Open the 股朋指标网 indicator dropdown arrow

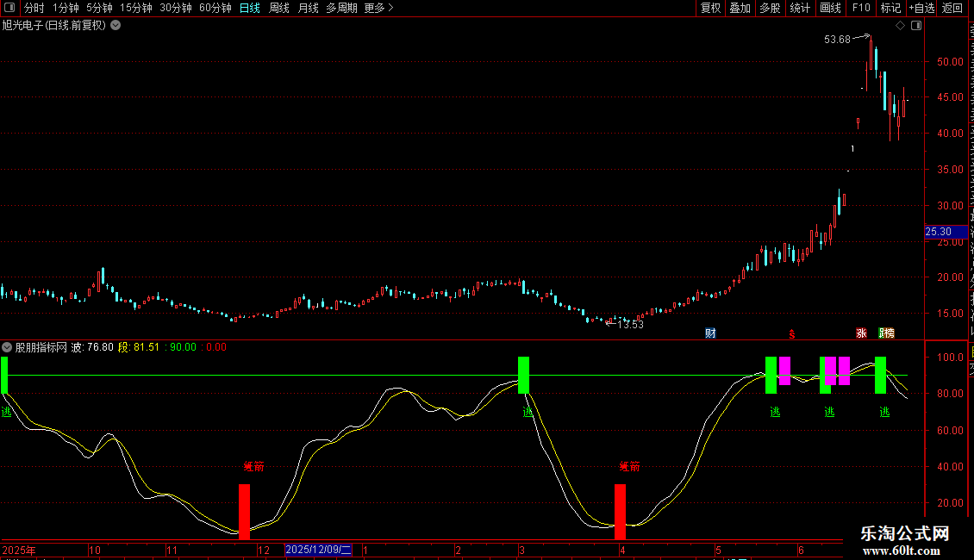tap(7, 347)
